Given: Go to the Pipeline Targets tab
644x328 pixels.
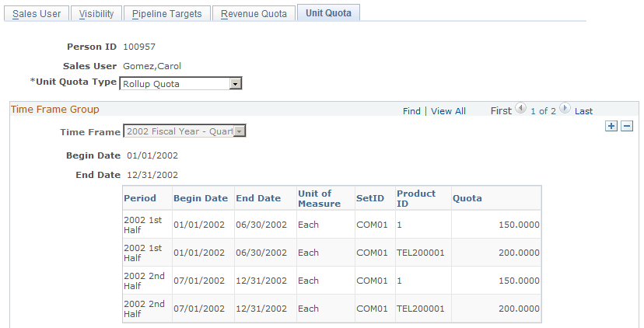Looking at the screenshot, I should tap(166, 14).
